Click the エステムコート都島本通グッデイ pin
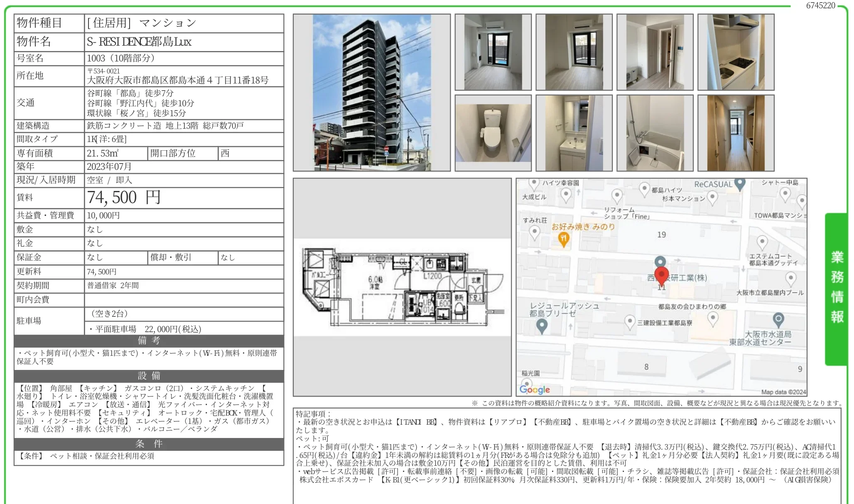Image resolution: width=854 pixels, height=504 pixels. point(762,243)
